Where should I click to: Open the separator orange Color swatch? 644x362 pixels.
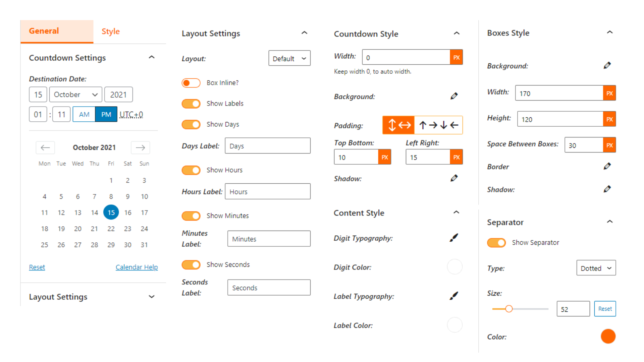pos(608,336)
